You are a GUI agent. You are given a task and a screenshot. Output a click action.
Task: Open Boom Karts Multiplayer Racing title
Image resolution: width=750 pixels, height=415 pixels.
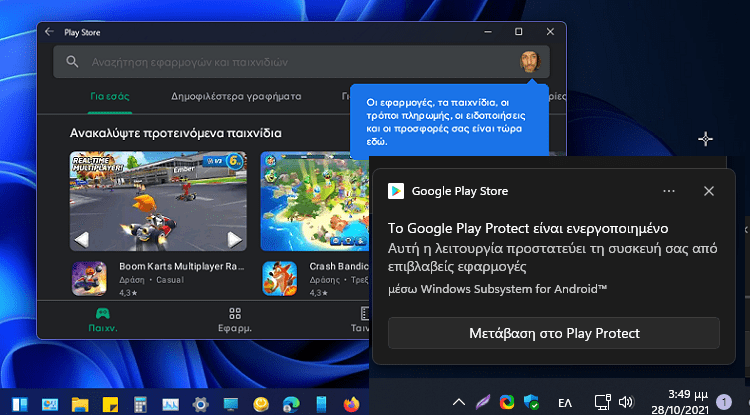pos(182,266)
